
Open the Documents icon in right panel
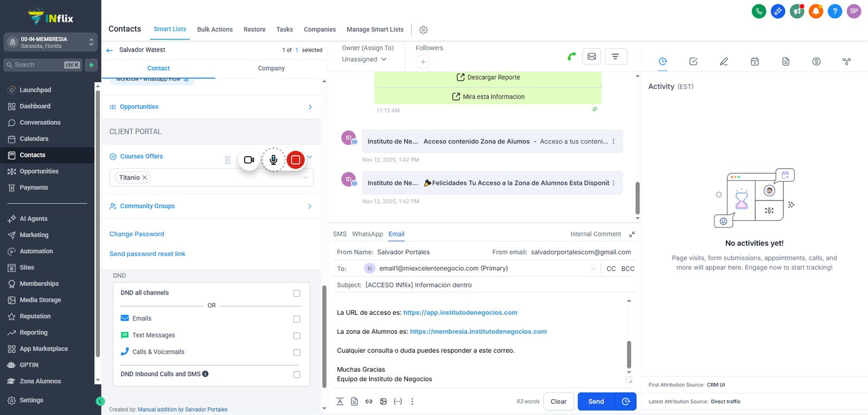coord(786,61)
